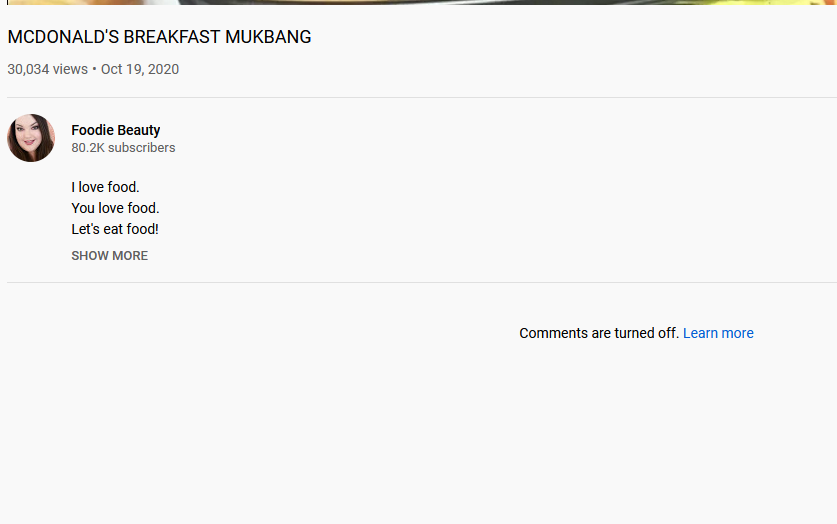This screenshot has height=524, width=837.
Task: Click the 80.2K subscribers count
Action: click(x=123, y=148)
